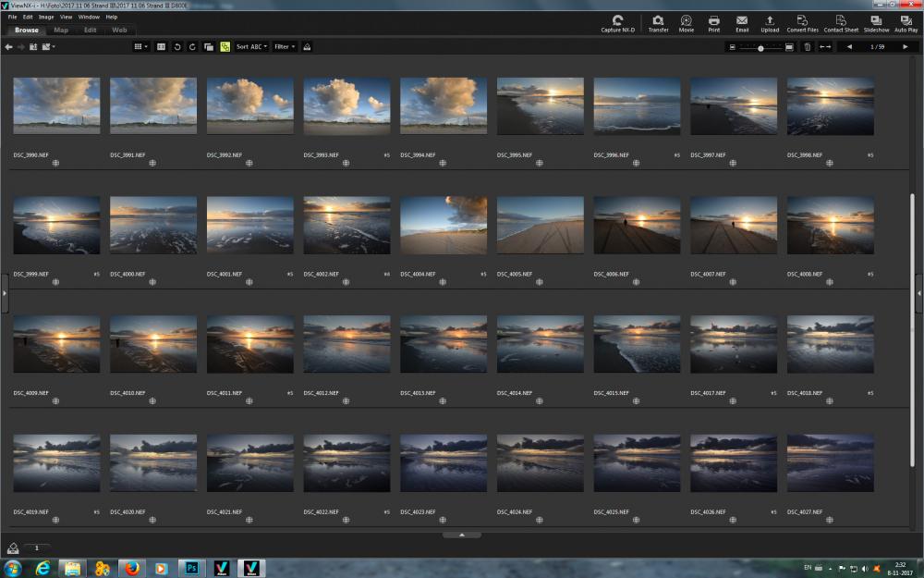Image resolution: width=924 pixels, height=578 pixels.
Task: Click the overlapping-windows icon beside the rotate buttons
Action: point(209,46)
